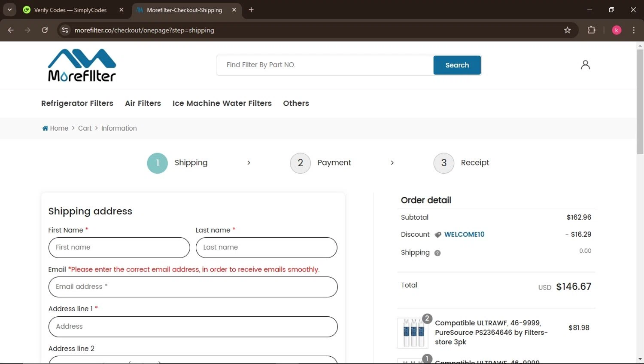Viewport: 644px width, 364px height.
Task: Click the page vertical scrollbar
Action: click(x=640, y=102)
